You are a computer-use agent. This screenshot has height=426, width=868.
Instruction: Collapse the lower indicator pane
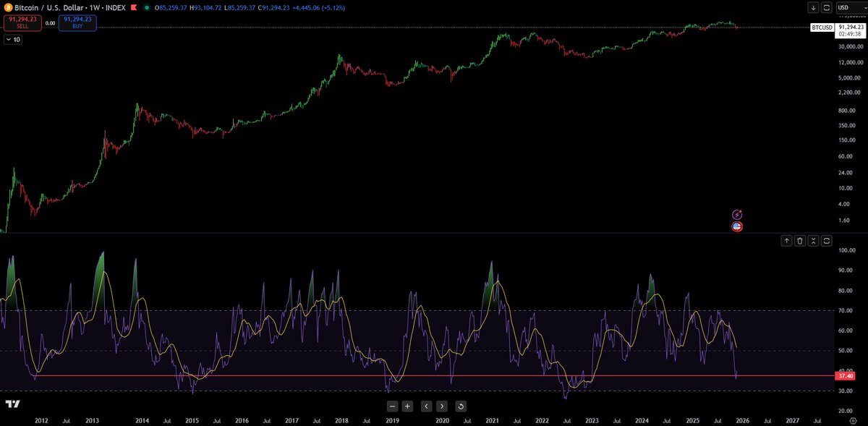point(813,240)
